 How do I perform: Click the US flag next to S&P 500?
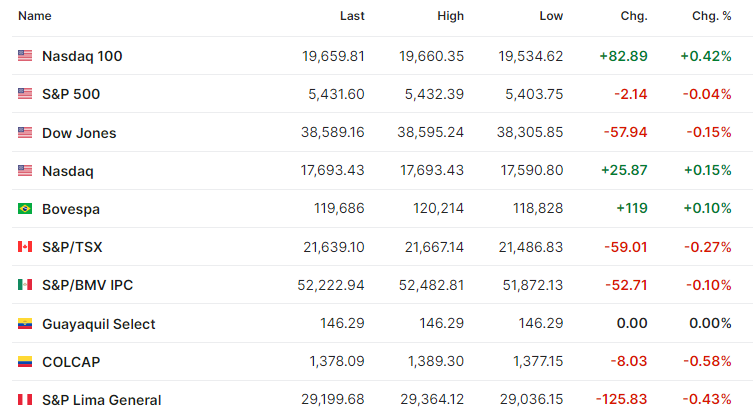click(25, 94)
